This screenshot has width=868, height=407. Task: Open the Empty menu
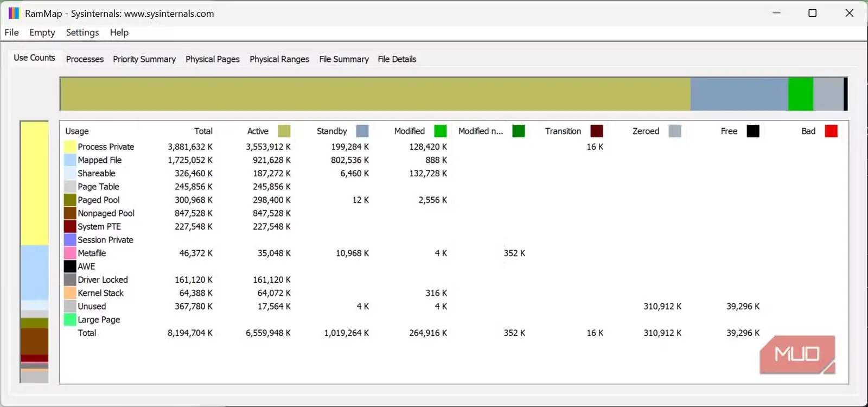click(x=42, y=33)
